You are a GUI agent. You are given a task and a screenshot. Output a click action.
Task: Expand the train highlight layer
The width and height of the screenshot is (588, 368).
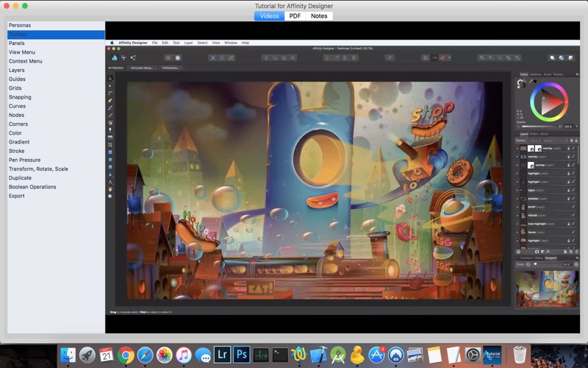click(x=517, y=224)
